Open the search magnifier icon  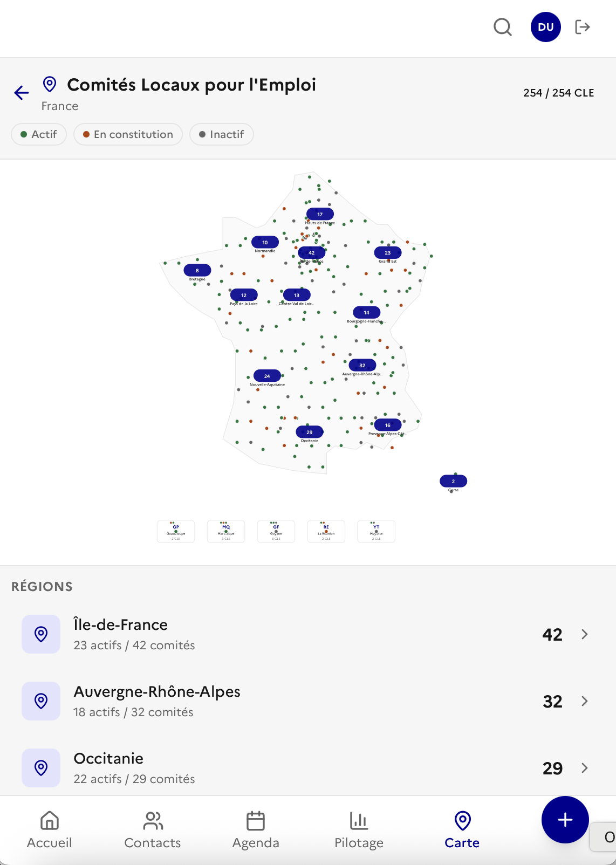(502, 27)
